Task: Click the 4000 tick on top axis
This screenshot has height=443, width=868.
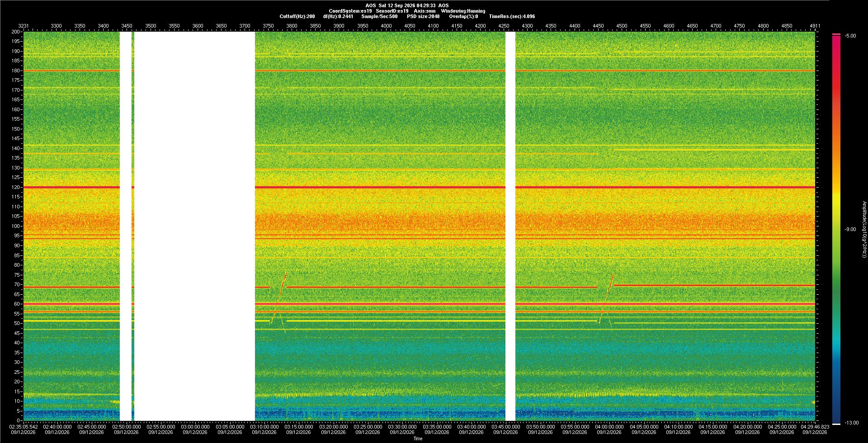Action: [x=386, y=26]
